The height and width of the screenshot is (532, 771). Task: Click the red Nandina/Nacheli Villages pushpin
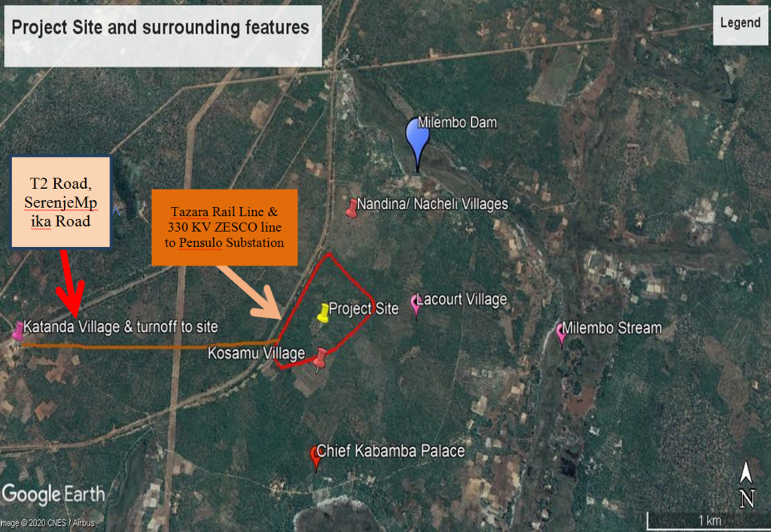click(351, 208)
